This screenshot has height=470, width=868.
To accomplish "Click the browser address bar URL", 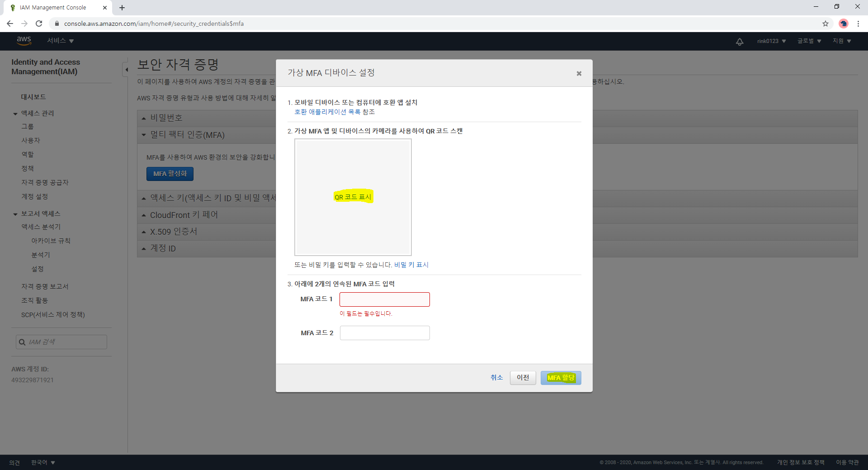I will (x=154, y=24).
